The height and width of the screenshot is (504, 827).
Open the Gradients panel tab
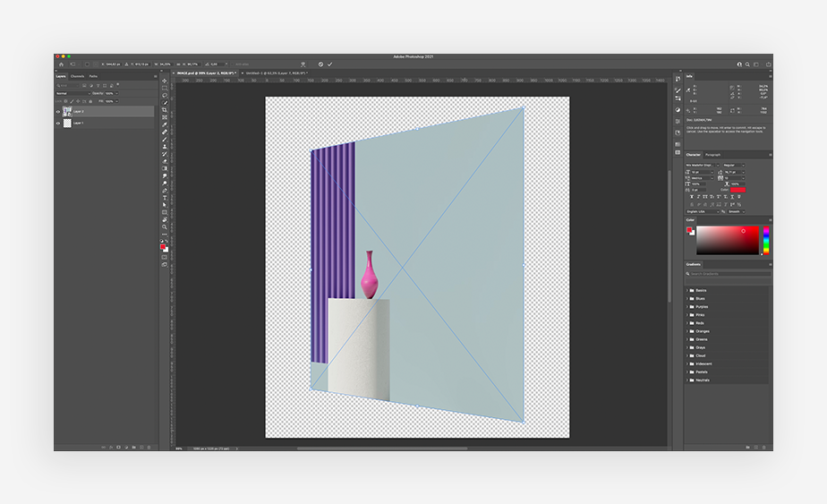pos(694,264)
